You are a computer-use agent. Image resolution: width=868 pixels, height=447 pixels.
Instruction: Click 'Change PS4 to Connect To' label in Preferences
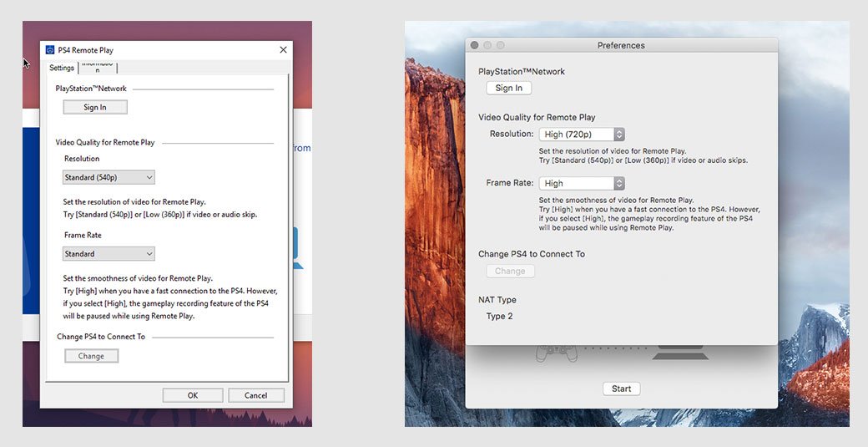(x=532, y=254)
